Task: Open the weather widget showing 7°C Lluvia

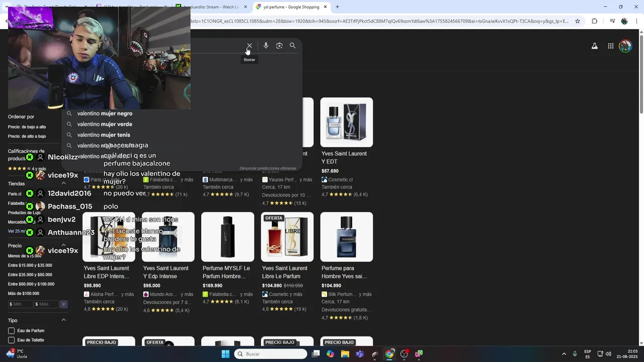Action: (x=16, y=354)
